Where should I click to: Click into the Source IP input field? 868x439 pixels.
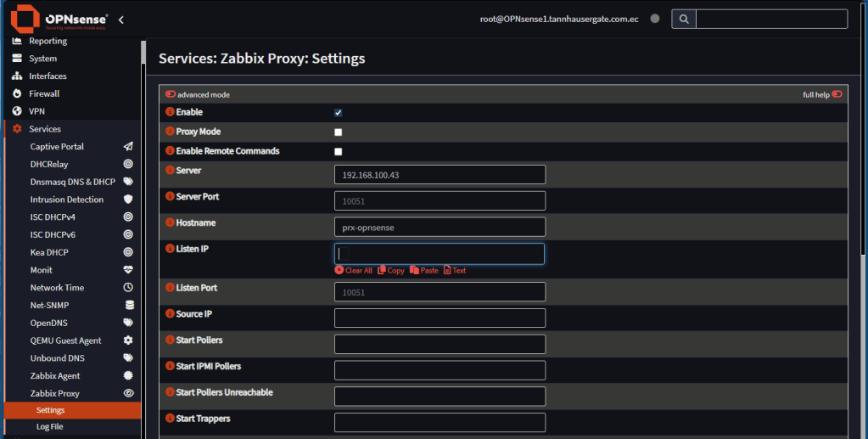point(440,318)
